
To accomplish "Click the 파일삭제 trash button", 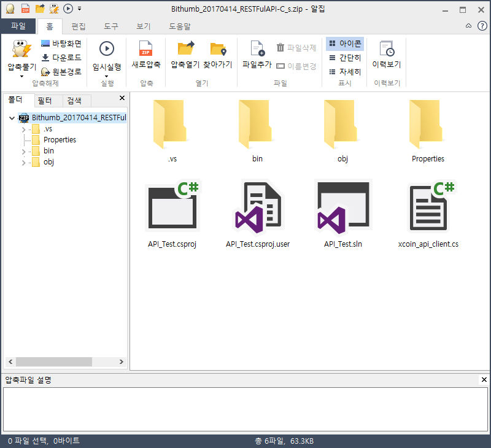I will [296, 48].
